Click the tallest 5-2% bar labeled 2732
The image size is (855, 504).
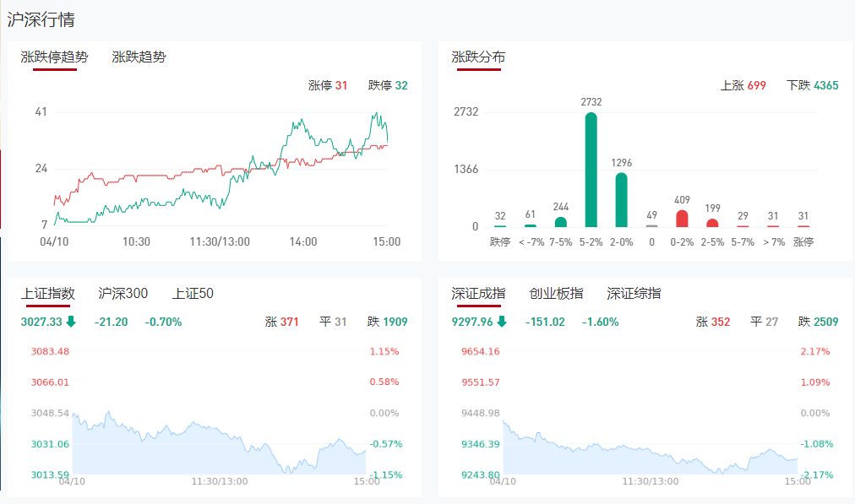(591, 170)
